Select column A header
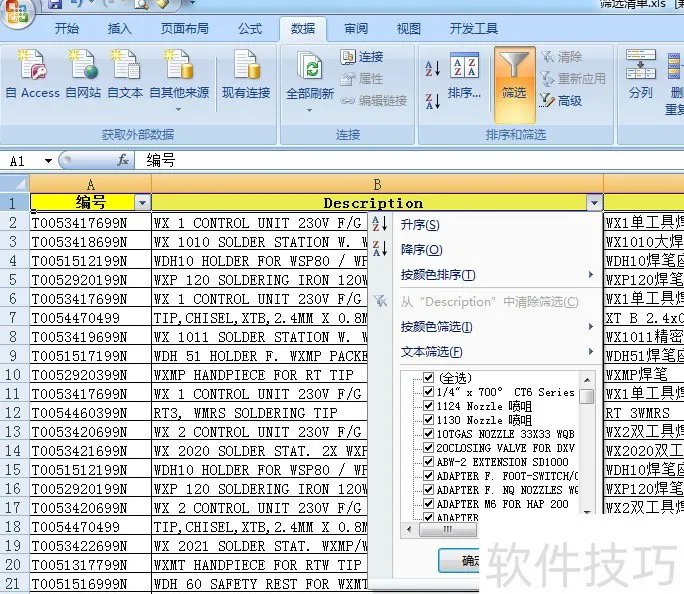Viewport: 684px width, 594px height. point(90,184)
